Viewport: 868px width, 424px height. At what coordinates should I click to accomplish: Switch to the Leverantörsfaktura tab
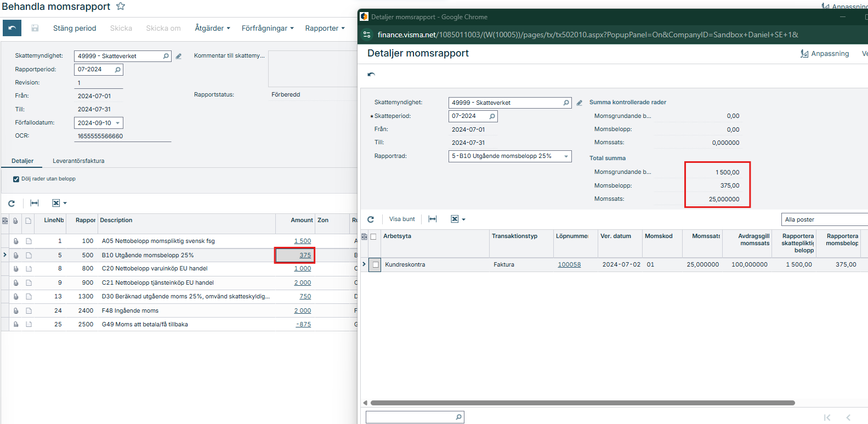[78, 161]
